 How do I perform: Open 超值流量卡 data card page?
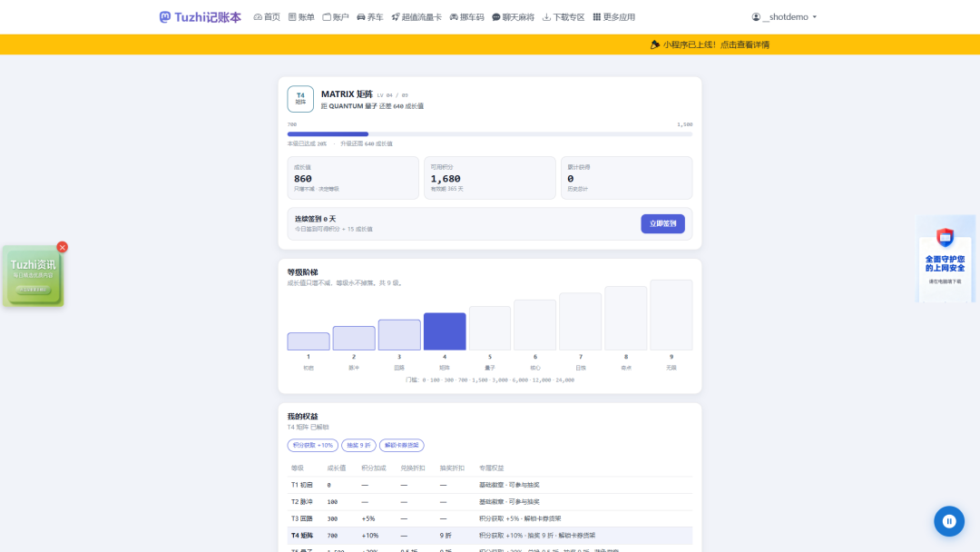[416, 17]
